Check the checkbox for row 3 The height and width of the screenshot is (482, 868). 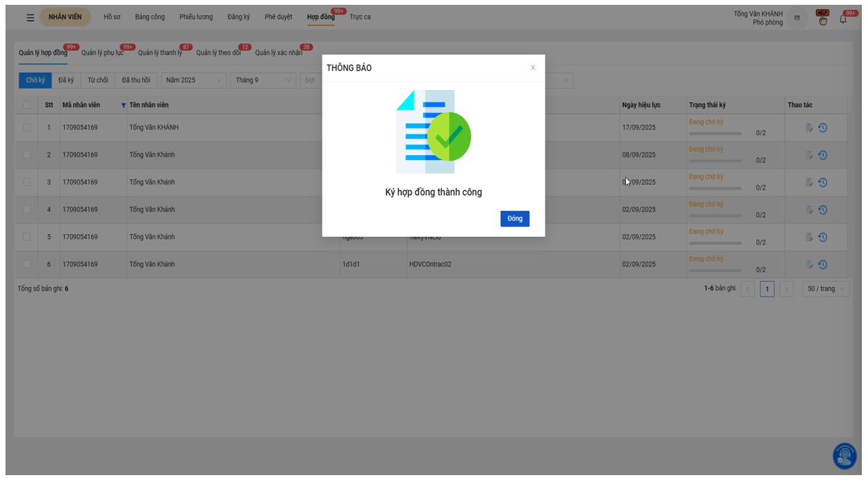(x=27, y=182)
